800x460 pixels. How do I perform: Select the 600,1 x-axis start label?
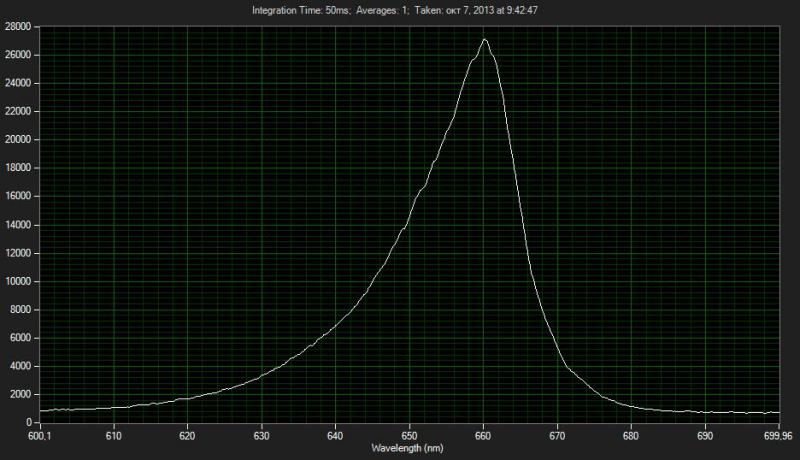coord(40,436)
